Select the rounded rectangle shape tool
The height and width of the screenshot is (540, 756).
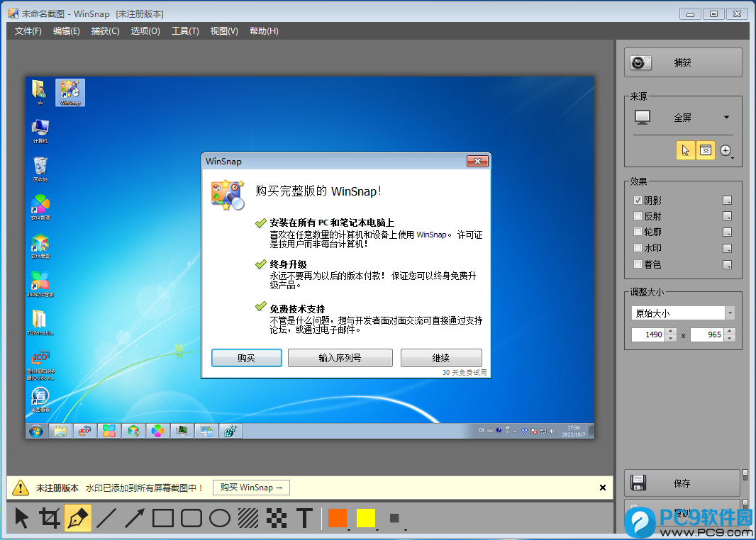(191, 518)
